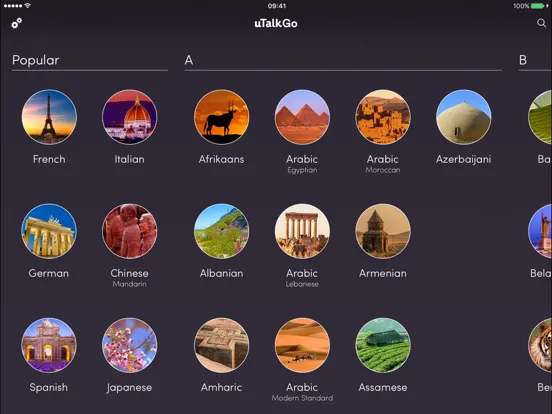The image size is (552, 414).
Task: Tap the battery indicator in status bar
Action: coord(538,6)
